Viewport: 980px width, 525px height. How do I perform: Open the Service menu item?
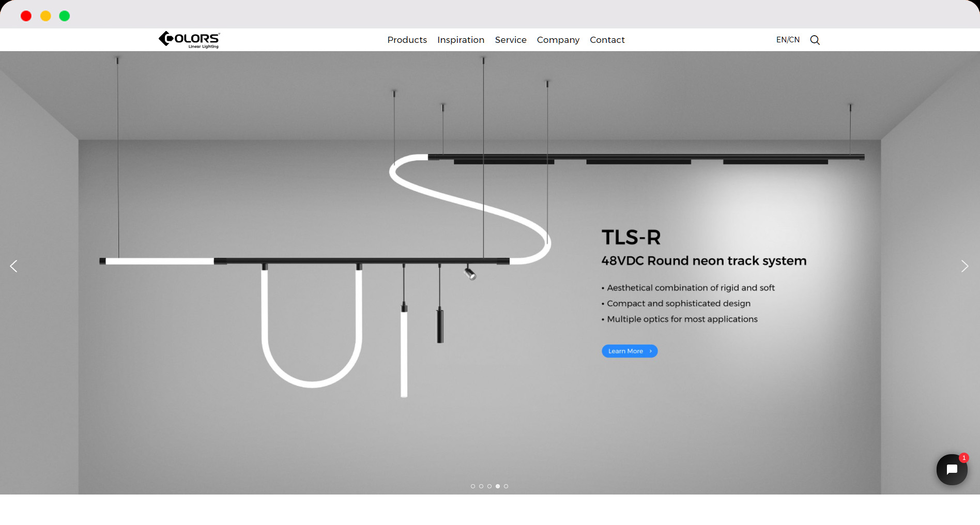pos(510,40)
